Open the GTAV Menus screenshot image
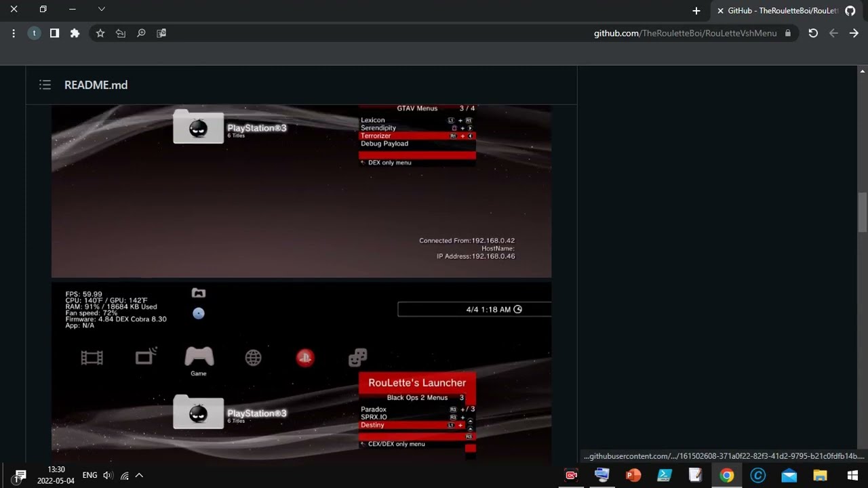This screenshot has width=868, height=488. [x=301, y=191]
